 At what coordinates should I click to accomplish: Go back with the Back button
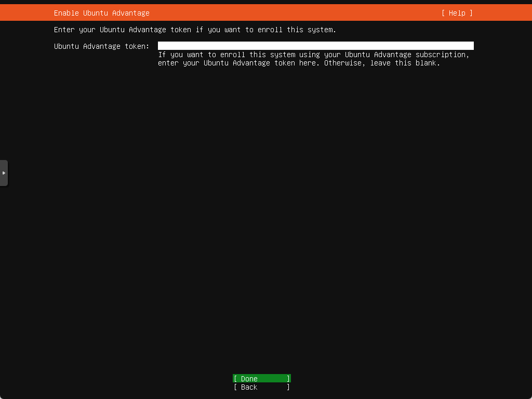click(262, 387)
